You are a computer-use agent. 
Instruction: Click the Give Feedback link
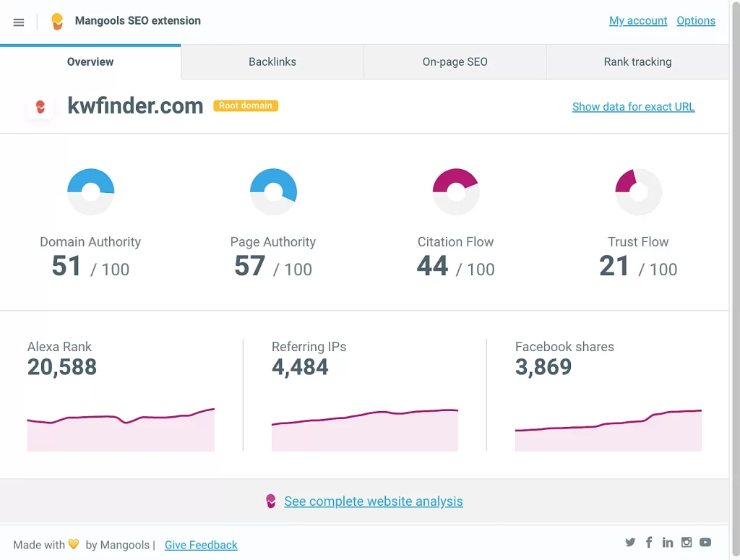(201, 545)
